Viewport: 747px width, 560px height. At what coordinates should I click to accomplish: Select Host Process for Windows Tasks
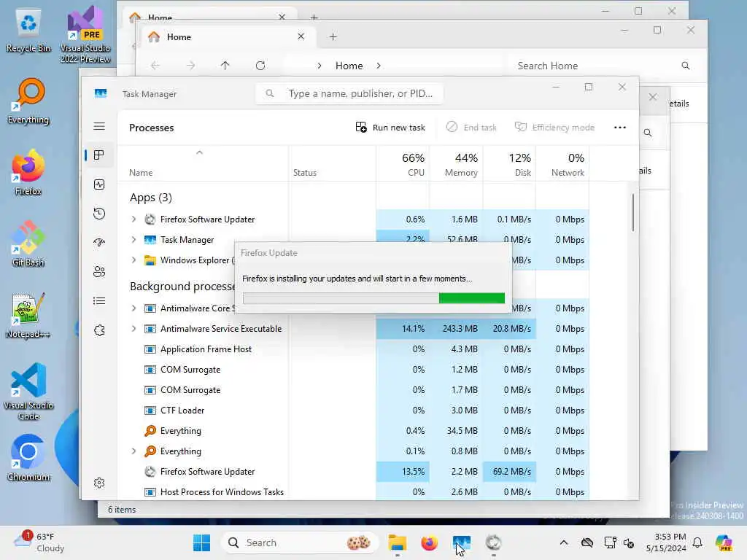click(x=354, y=492)
